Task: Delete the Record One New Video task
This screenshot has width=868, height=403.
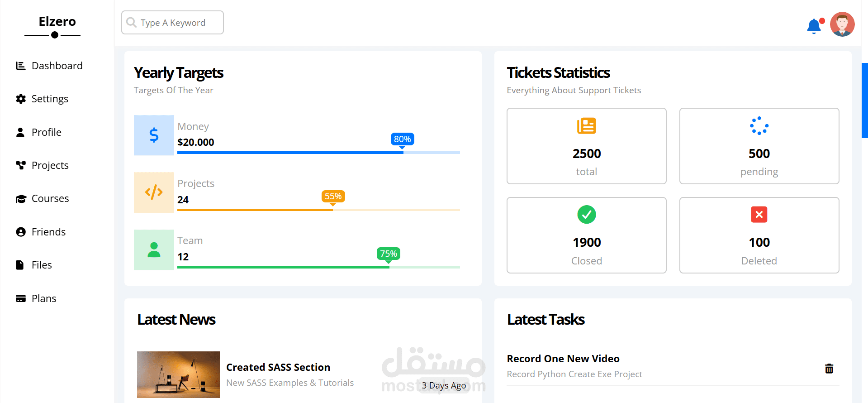Action: (x=829, y=369)
